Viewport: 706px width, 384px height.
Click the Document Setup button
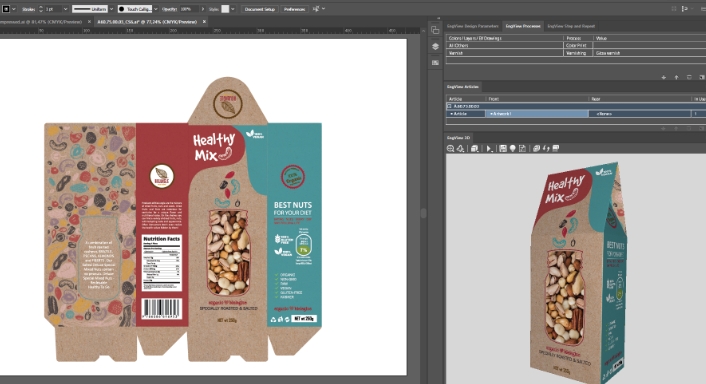260,9
